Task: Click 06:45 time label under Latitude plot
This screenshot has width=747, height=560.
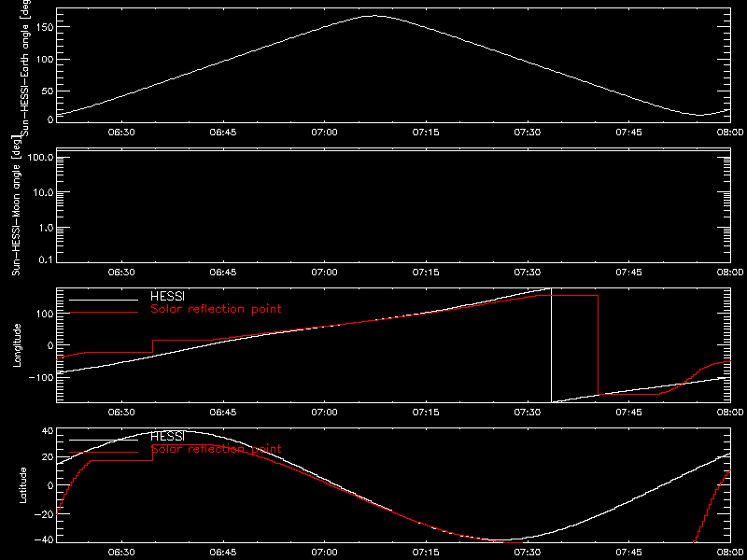Action: tap(223, 553)
